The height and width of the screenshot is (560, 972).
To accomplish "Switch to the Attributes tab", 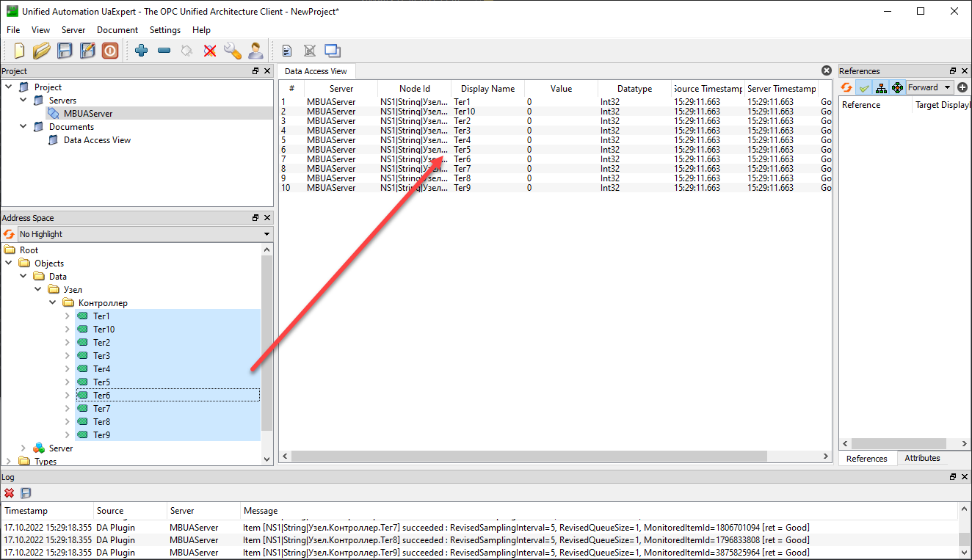I will coord(922,458).
